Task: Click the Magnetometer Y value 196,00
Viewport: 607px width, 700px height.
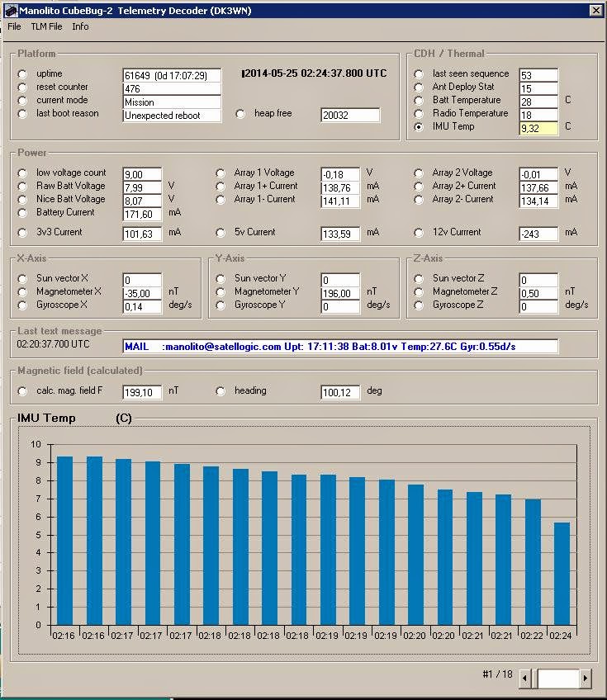Action: point(340,293)
